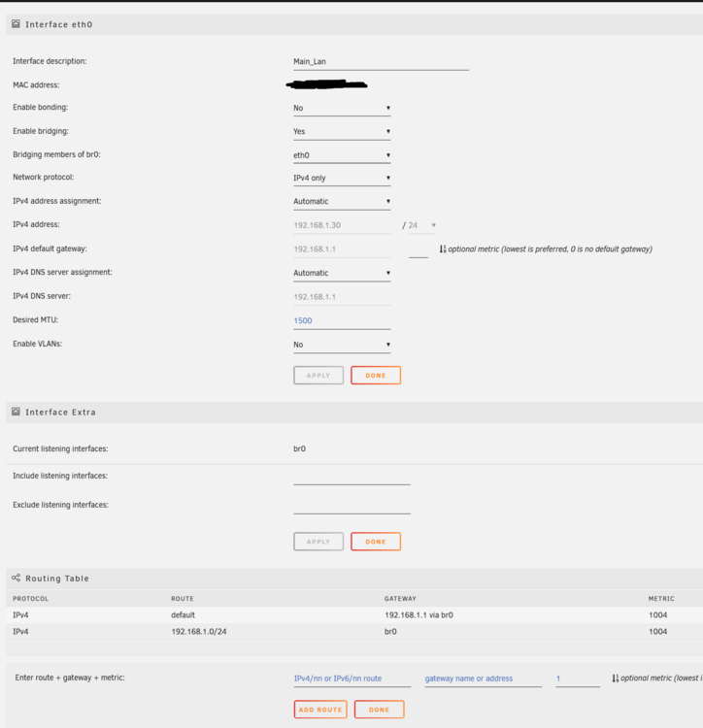Click the IPv4 address field
Screen dimensions: 703x728
[x=342, y=225]
